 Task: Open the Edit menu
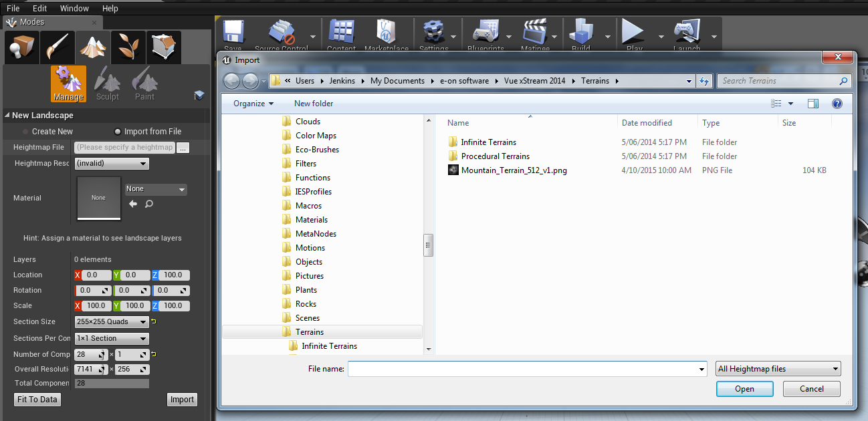point(40,9)
